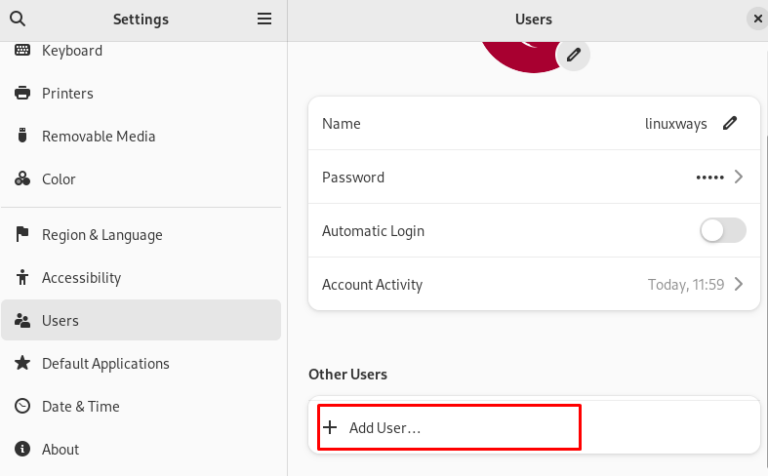Viewport: 768px width, 476px height.
Task: Click the pencil icon on the avatar
Action: (x=573, y=55)
